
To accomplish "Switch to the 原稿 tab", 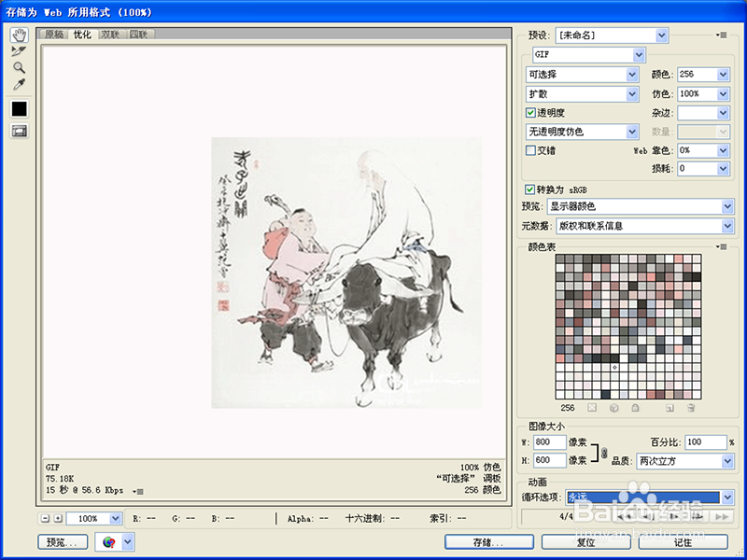I will [x=54, y=35].
